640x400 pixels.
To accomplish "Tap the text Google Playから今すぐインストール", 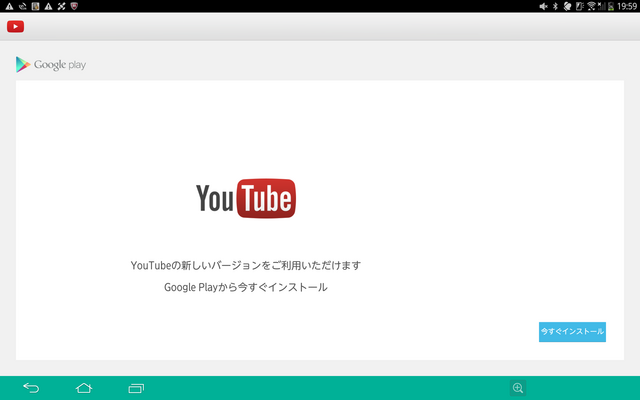I will coord(246,287).
